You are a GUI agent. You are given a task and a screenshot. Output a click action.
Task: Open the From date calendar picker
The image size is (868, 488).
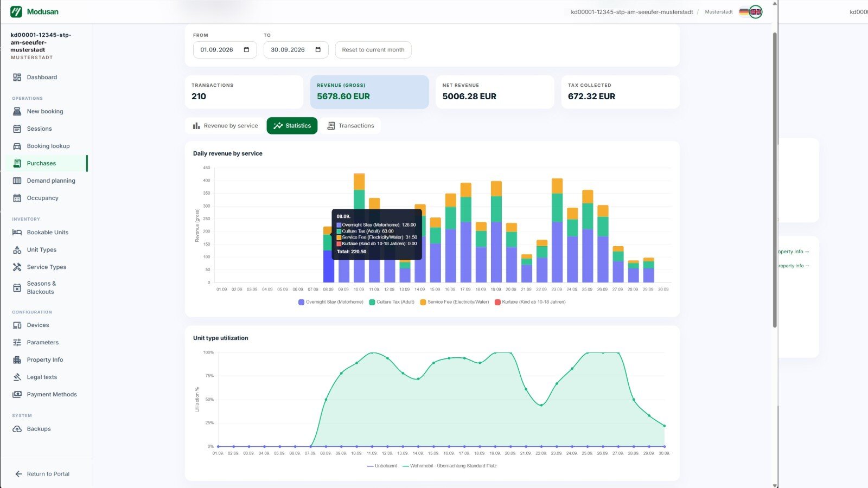pos(246,50)
